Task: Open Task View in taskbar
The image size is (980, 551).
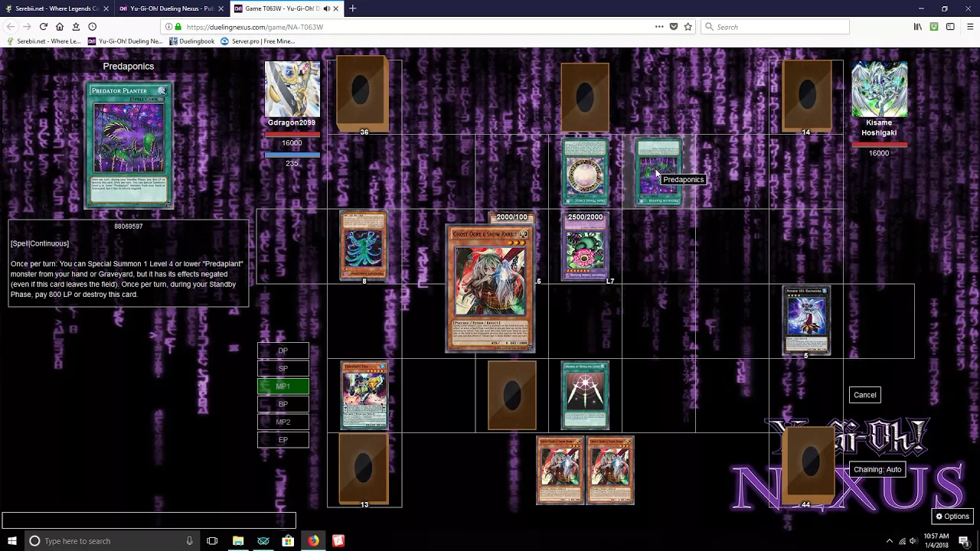Action: (212, 541)
